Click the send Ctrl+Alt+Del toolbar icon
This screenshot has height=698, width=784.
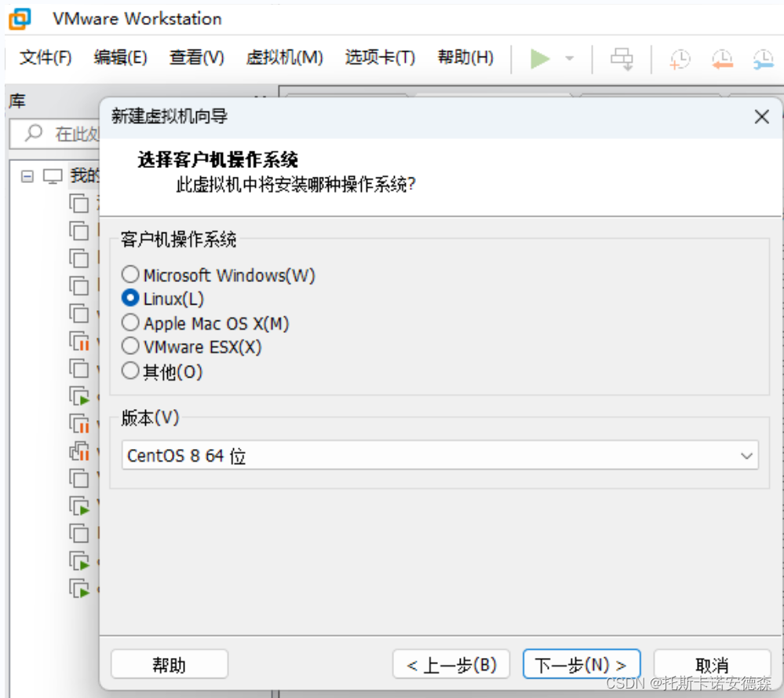tap(622, 59)
